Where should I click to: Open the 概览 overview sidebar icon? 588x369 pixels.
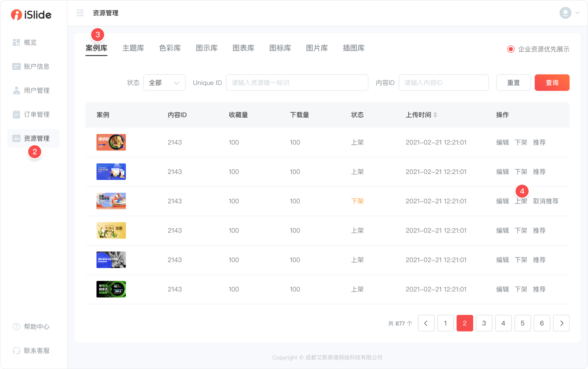[16, 42]
